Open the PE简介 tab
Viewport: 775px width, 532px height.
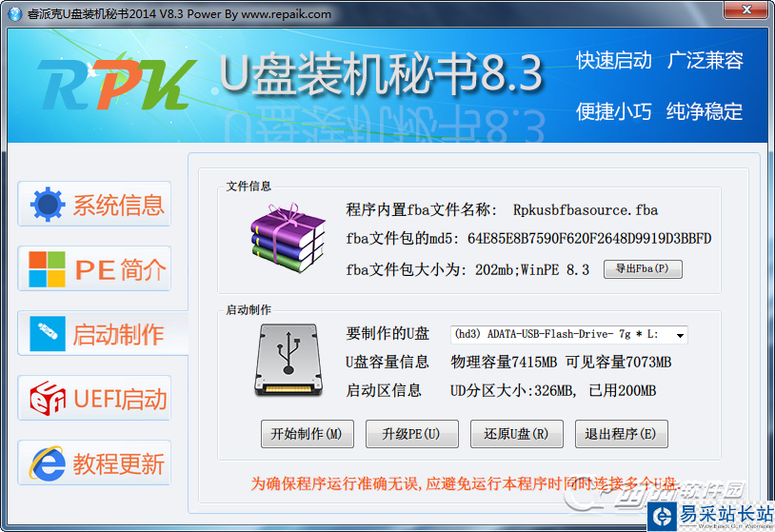point(94,269)
